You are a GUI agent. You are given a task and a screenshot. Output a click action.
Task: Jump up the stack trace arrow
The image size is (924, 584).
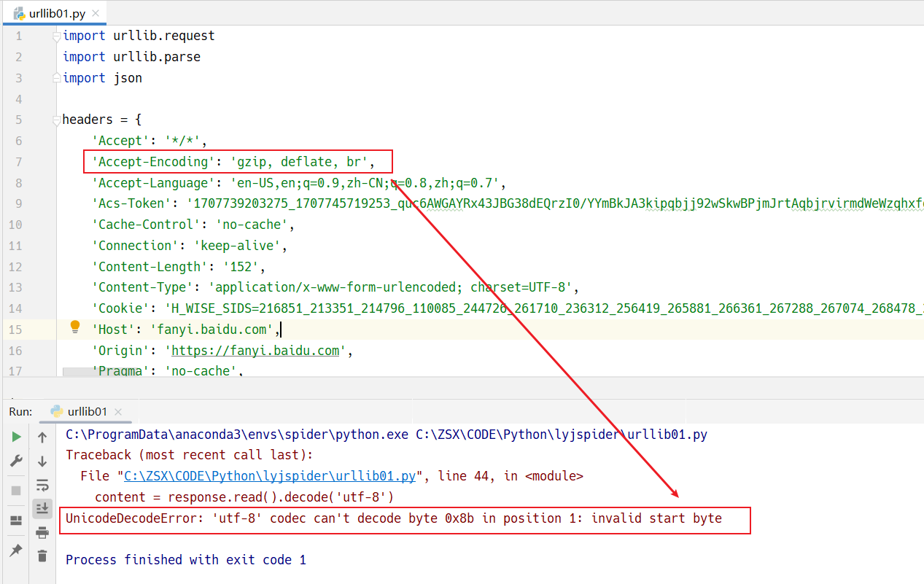pyautogui.click(x=42, y=437)
